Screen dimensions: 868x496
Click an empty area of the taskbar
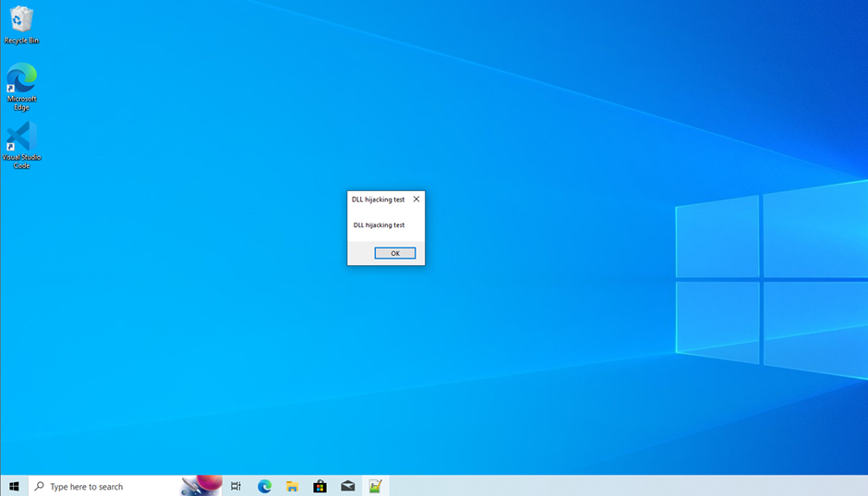coord(600,486)
